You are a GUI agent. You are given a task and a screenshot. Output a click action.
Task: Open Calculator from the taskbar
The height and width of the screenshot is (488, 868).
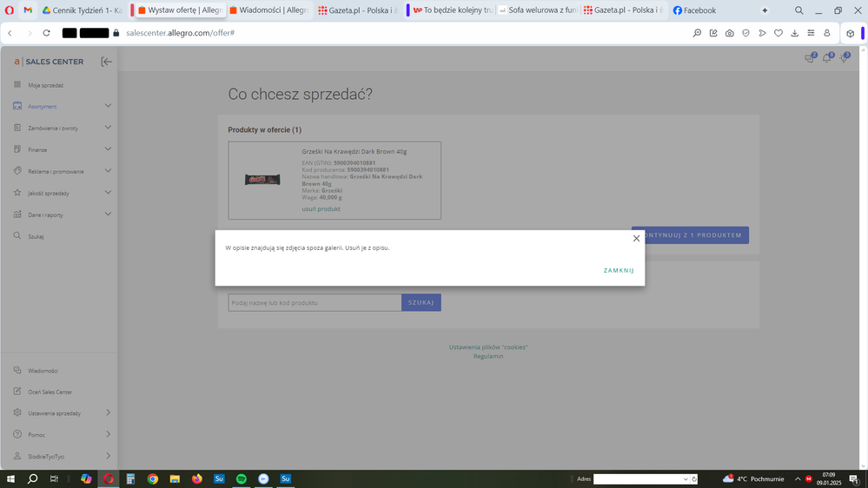point(130,479)
